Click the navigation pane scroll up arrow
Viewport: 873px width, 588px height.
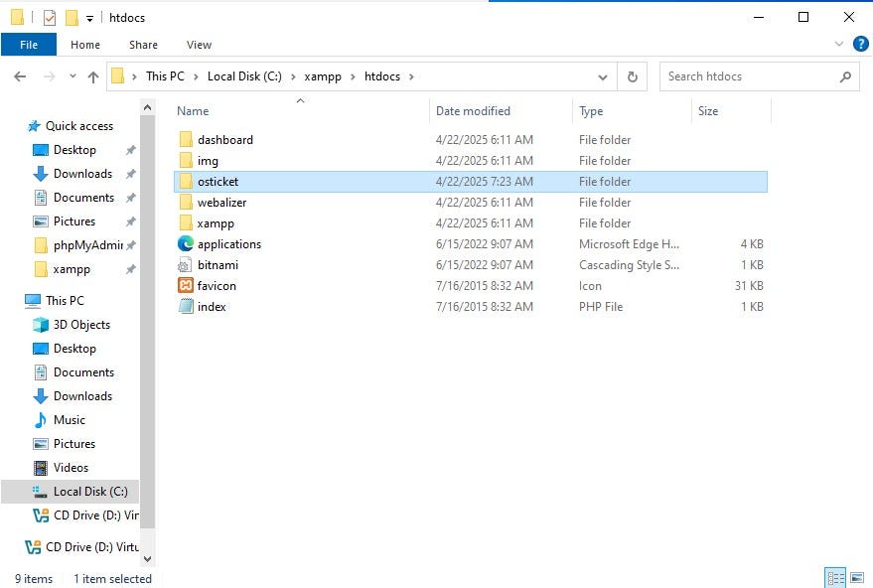pyautogui.click(x=148, y=107)
